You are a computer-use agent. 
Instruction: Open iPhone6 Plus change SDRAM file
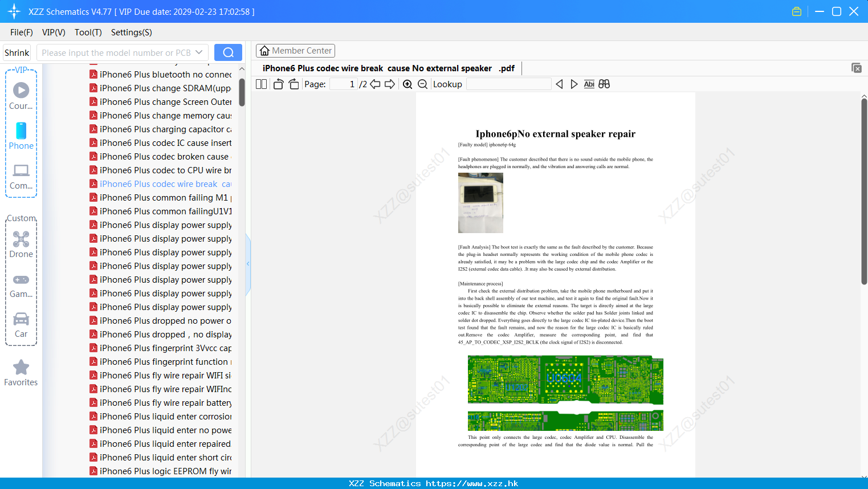(x=161, y=88)
